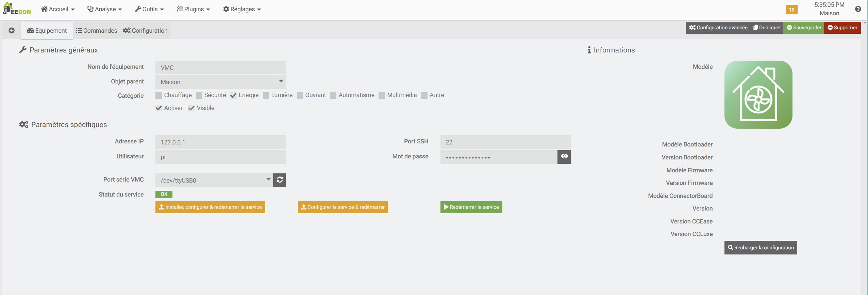Image resolution: width=868 pixels, height=295 pixels.
Task: Enable the Chauffage category checkbox
Action: [x=159, y=95]
